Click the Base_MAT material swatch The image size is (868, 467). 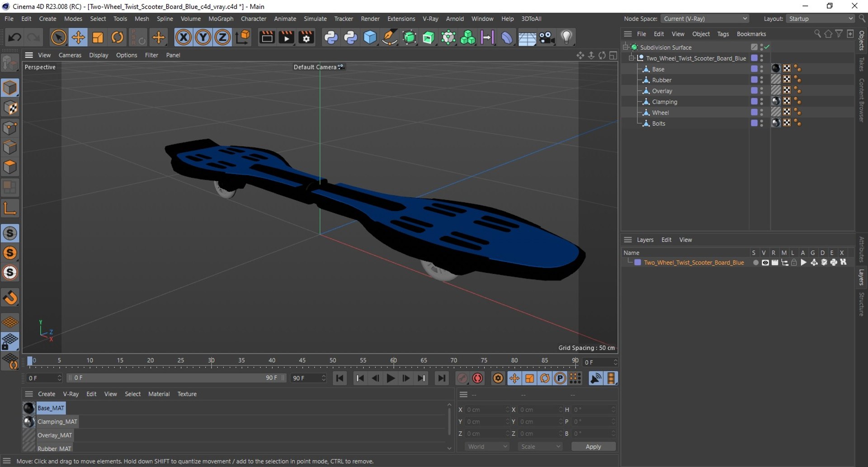click(29, 408)
